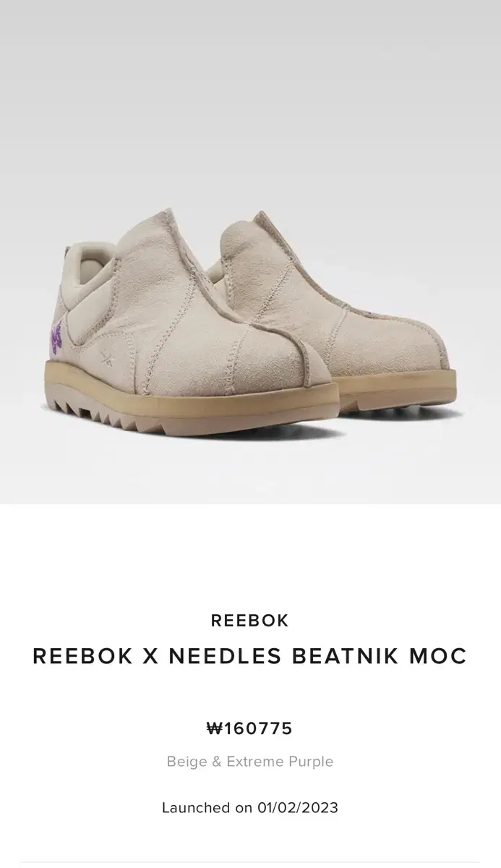Screen dimensions: 501x868
Task: Click the stitched Reebok vector logo on shoe
Action: point(108,356)
